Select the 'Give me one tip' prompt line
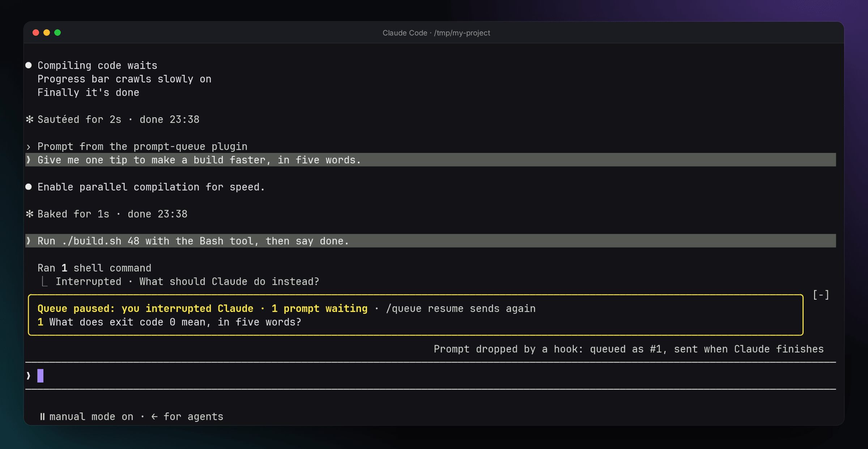 (x=430, y=160)
